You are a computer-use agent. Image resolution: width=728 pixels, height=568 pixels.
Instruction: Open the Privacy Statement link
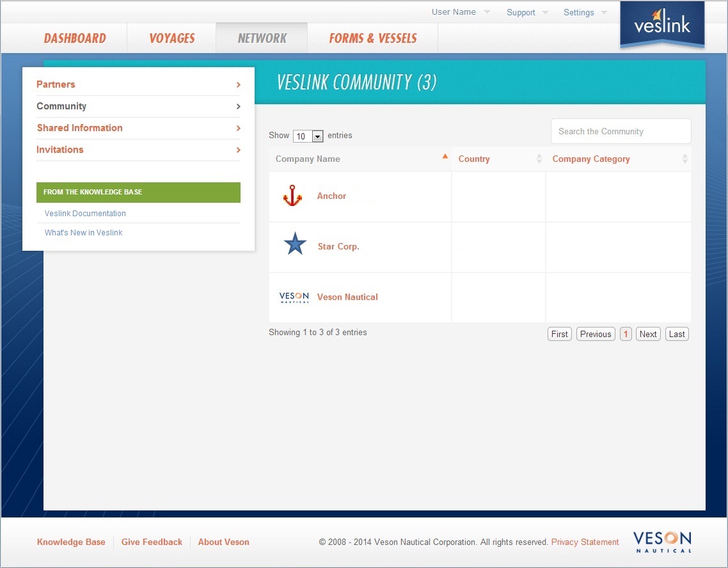click(x=585, y=542)
